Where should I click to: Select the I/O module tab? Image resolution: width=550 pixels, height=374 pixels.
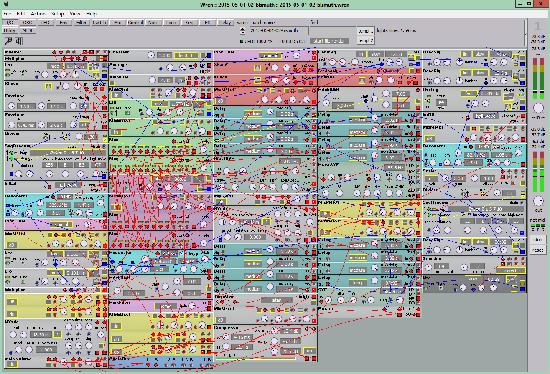pyautogui.click(x=10, y=22)
